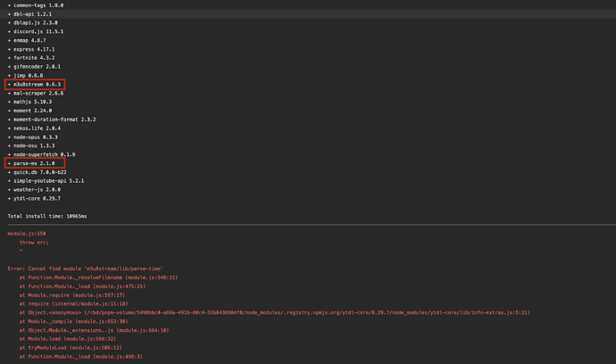Screen dimensions: 616x364
Task: Click the discord.js 11.5.1 package line
Action: pyautogui.click(x=36, y=32)
